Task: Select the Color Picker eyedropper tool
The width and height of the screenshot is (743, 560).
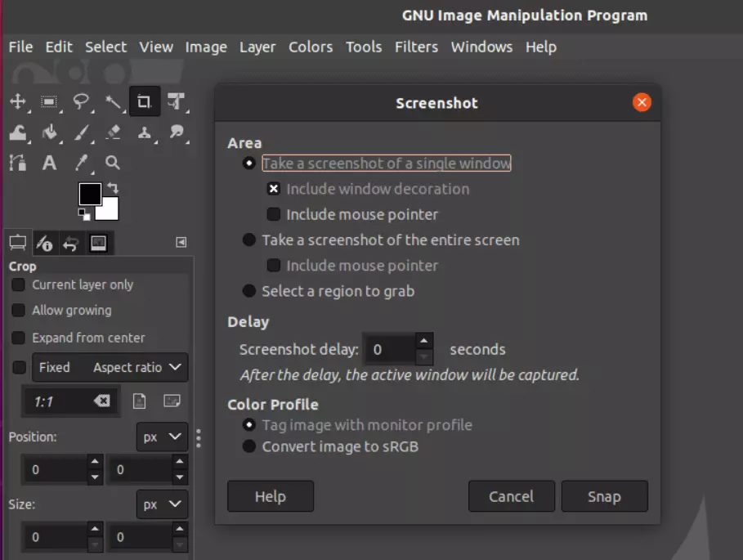Action: (x=82, y=163)
